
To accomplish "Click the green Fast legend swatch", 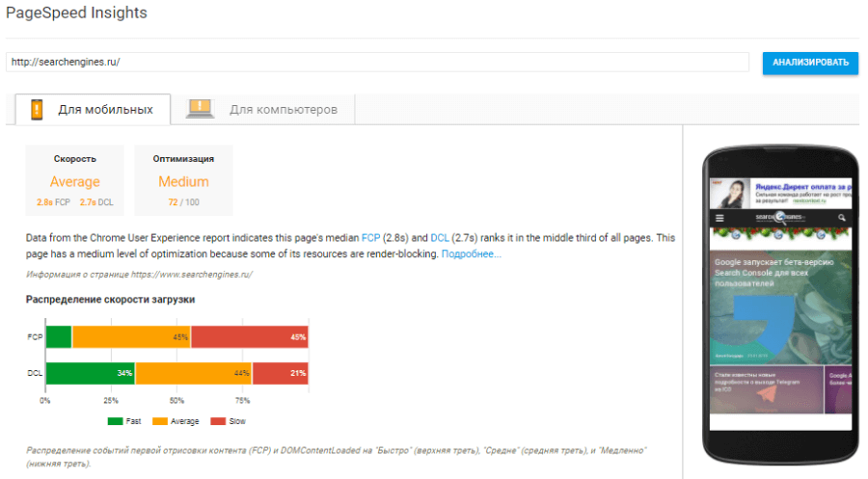I will [x=115, y=421].
